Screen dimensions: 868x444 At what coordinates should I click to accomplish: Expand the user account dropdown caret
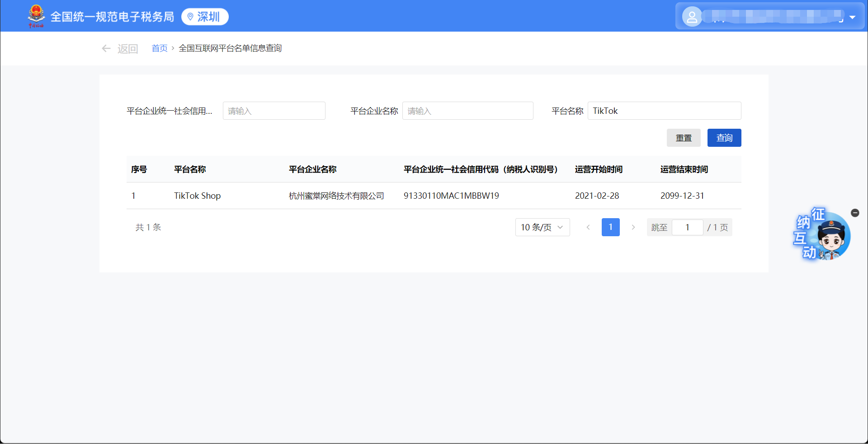[x=852, y=17]
